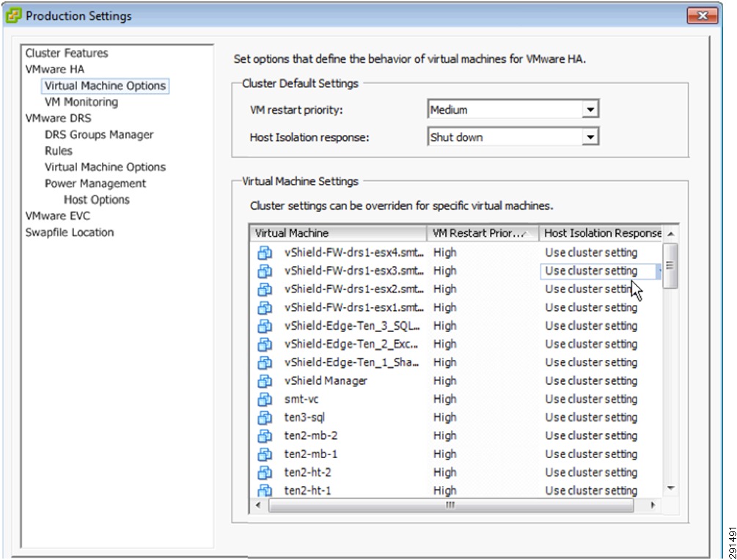Click High priority cell for ten3-sql
Viewport: 737px width, 560px height.
[444, 418]
